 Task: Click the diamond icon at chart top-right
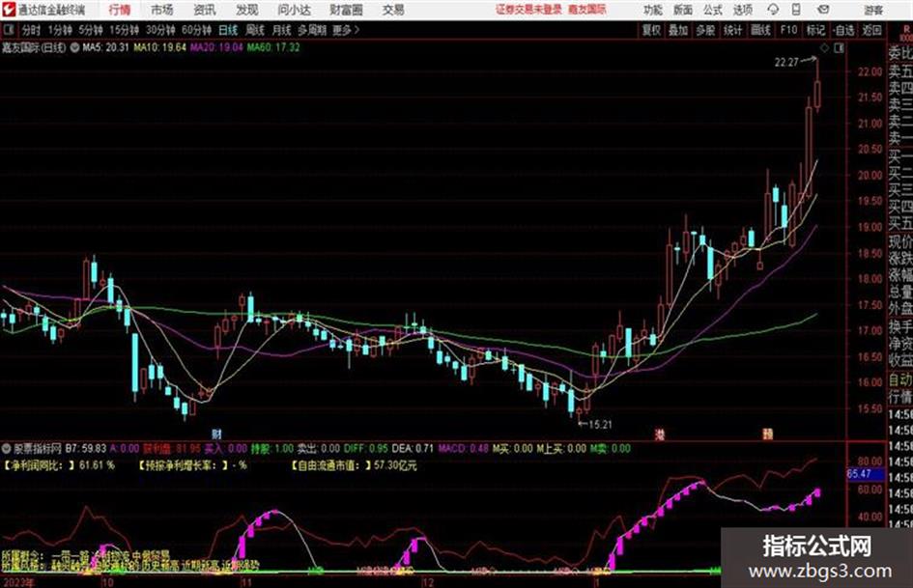pyautogui.click(x=824, y=48)
